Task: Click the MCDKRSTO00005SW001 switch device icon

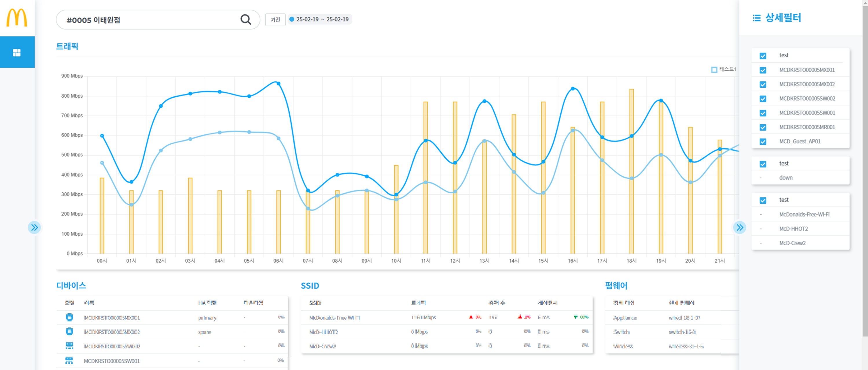Action: (69, 360)
